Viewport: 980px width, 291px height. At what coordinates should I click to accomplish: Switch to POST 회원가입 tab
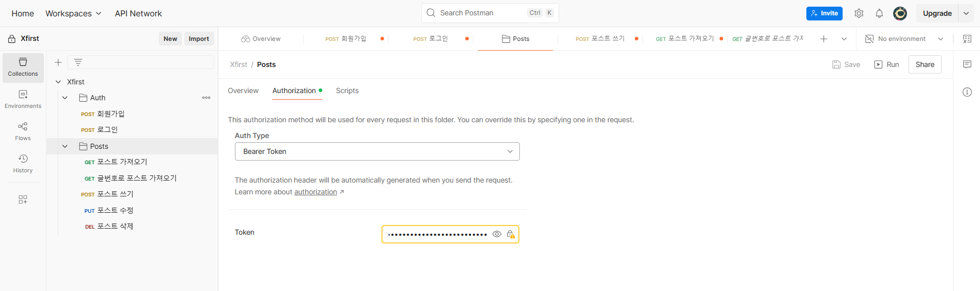(x=346, y=39)
